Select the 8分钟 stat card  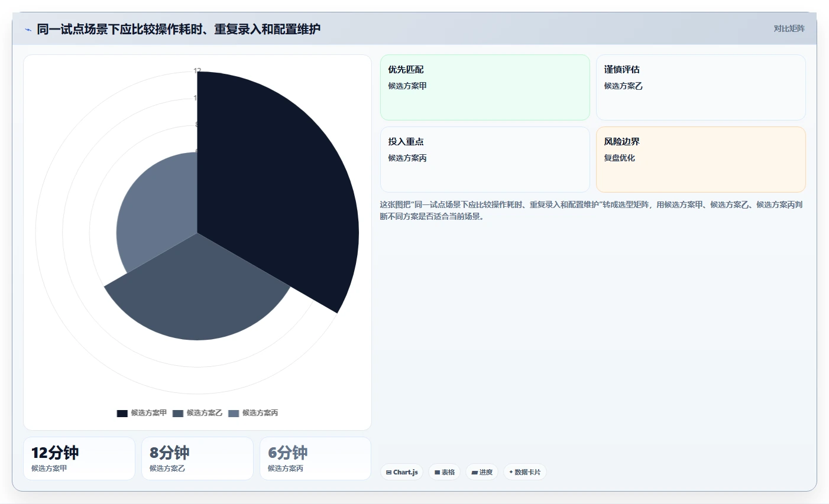[197, 459]
